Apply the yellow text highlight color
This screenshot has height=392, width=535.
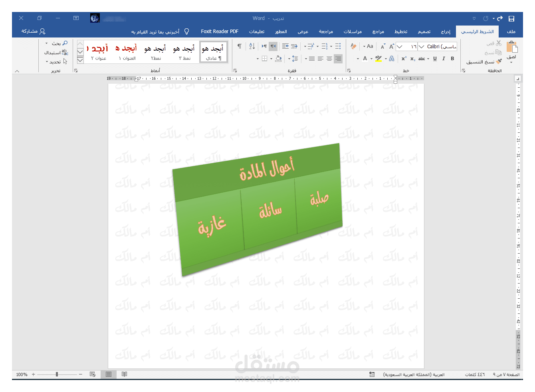378,59
